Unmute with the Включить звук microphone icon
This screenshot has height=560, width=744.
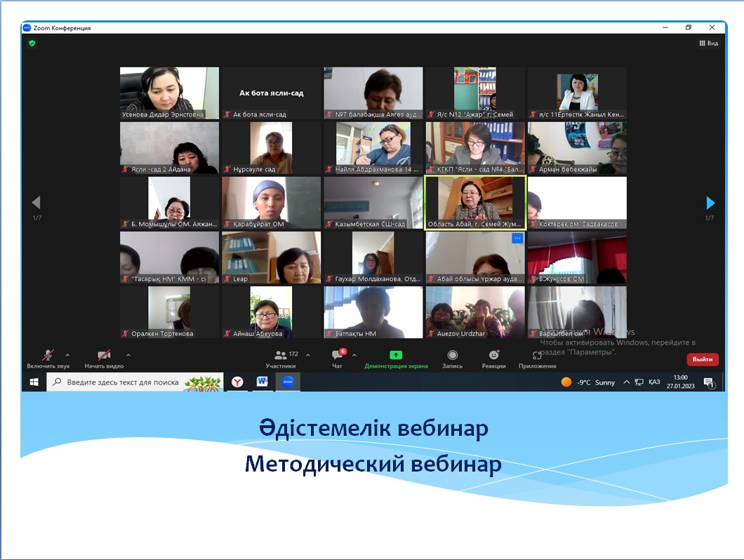point(48,355)
